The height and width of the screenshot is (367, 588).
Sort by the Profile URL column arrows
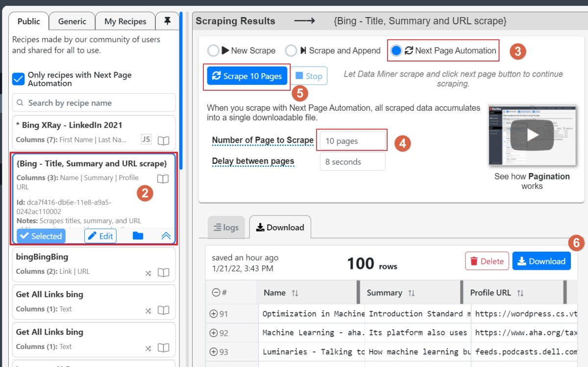[x=520, y=293]
